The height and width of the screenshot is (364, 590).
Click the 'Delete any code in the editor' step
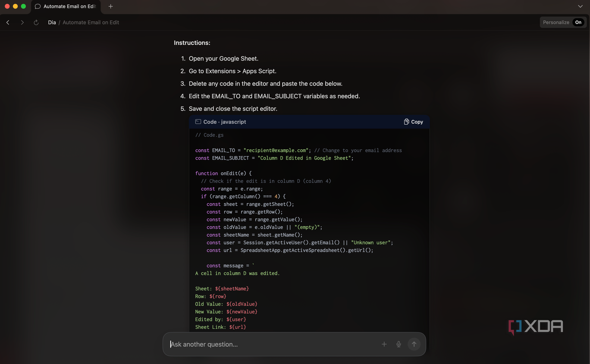coord(265,84)
